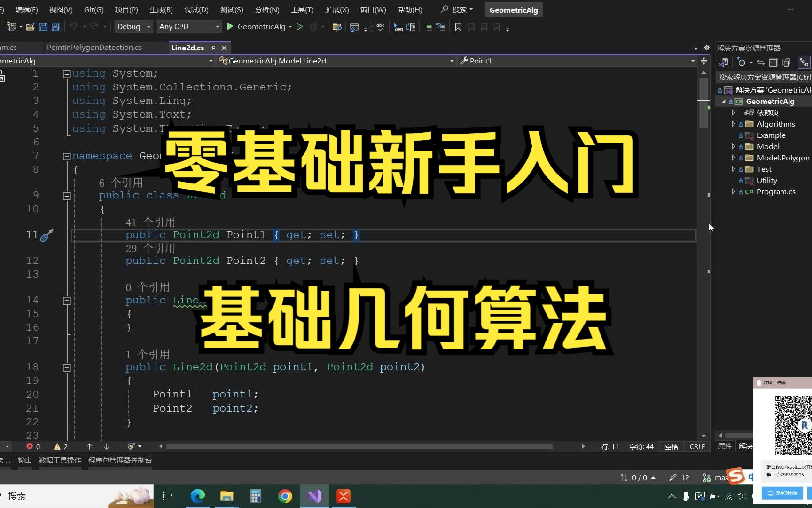
Task: Click the switch views icon in Solution Explorer
Action: 724,63
